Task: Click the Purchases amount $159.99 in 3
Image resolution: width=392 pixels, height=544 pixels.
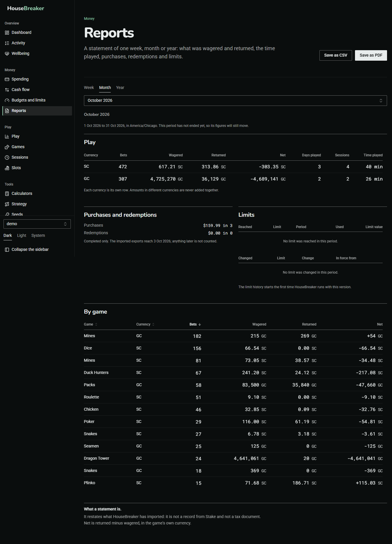Action: click(218, 225)
